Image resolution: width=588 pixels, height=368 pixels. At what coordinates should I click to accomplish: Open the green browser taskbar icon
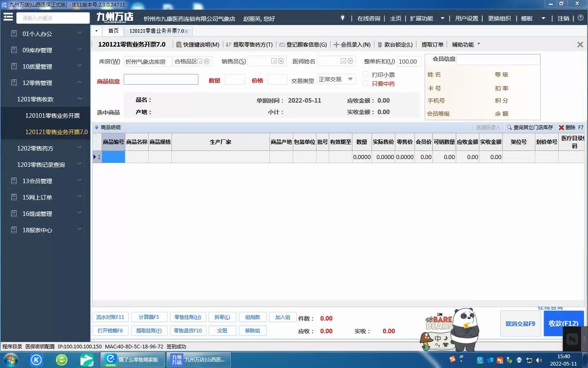pyautogui.click(x=62, y=360)
